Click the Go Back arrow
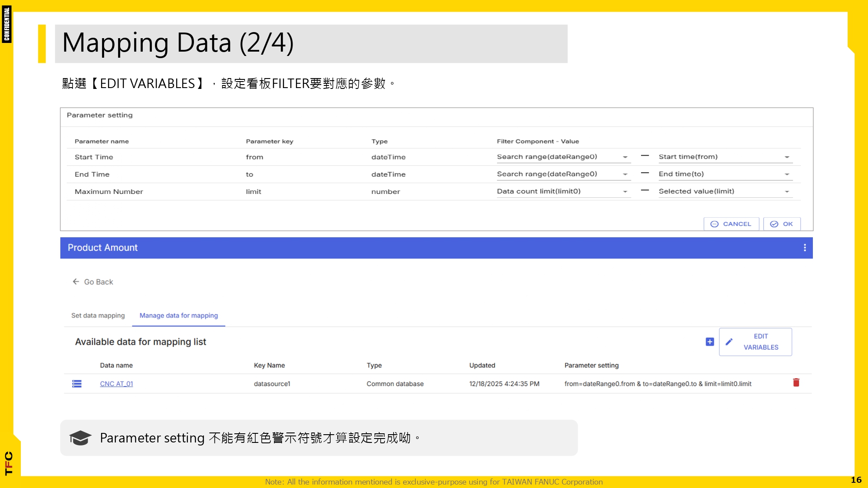The height and width of the screenshot is (488, 868). point(76,282)
